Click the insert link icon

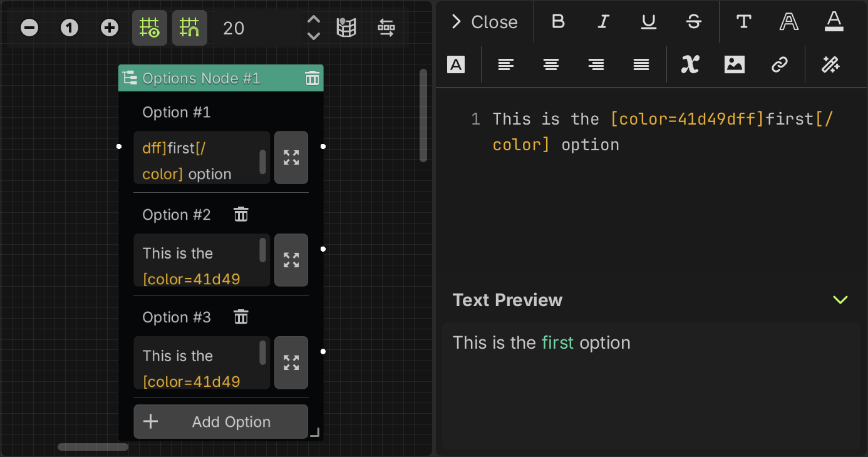pyautogui.click(x=780, y=64)
